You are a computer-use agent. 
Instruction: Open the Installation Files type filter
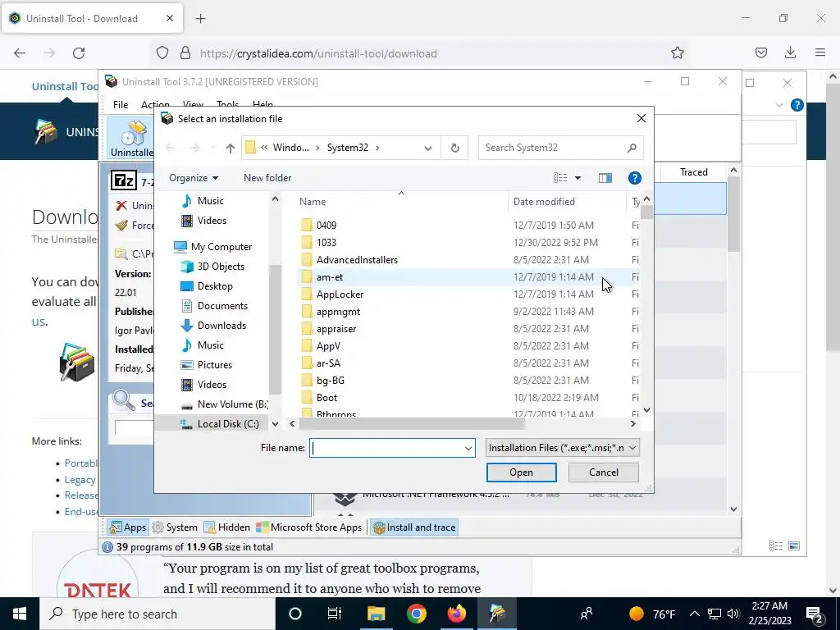(563, 448)
